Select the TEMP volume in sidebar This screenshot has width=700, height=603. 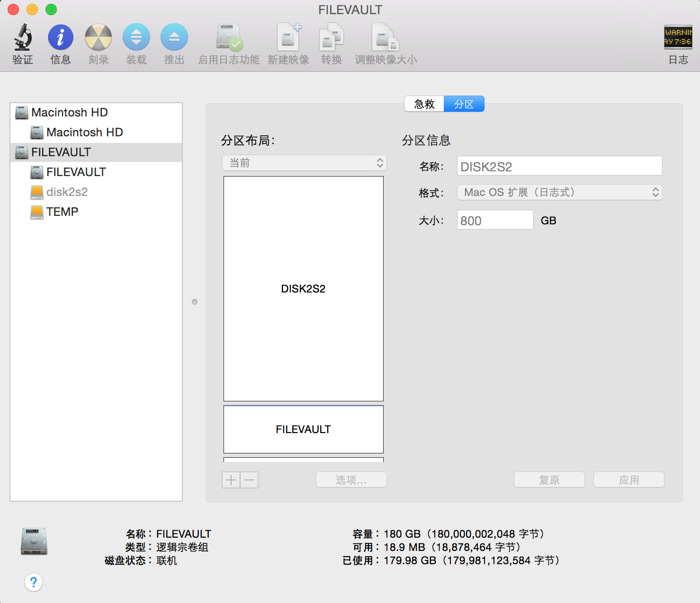pyautogui.click(x=96, y=212)
